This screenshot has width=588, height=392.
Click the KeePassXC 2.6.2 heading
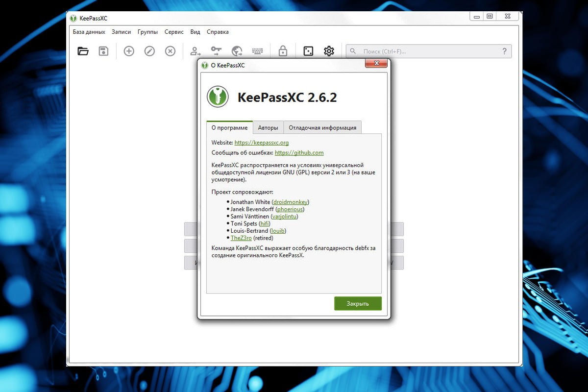pyautogui.click(x=287, y=97)
